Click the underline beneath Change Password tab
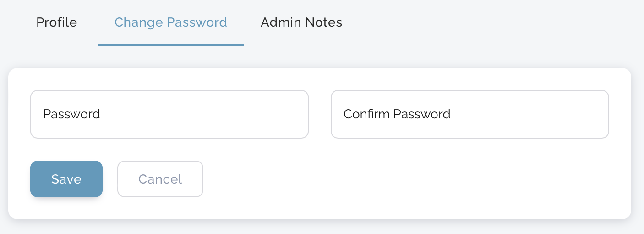644x234 pixels. (x=171, y=45)
